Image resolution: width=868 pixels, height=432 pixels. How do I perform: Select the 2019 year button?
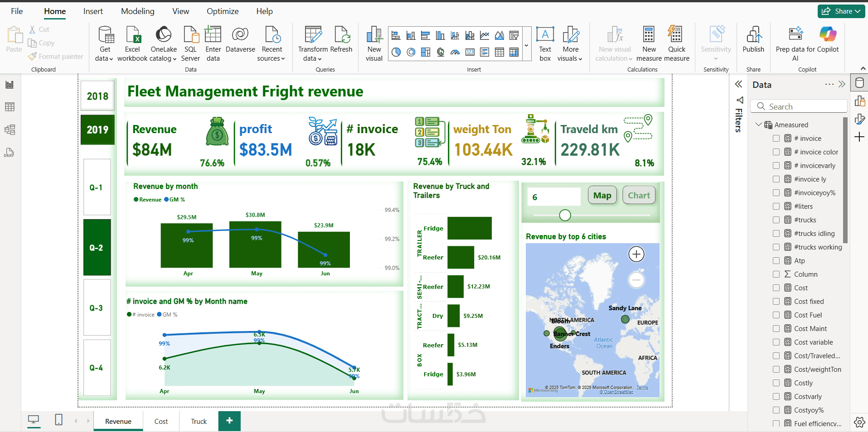[97, 130]
